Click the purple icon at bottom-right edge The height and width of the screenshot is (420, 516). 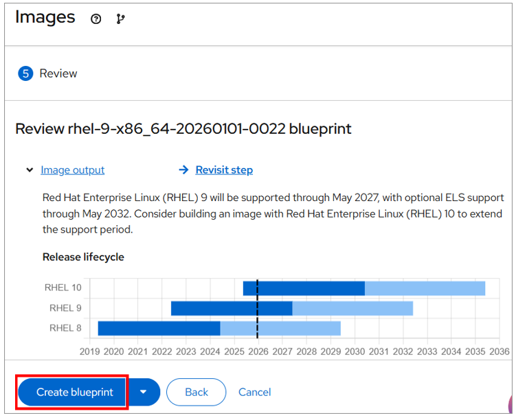pyautogui.click(x=511, y=405)
